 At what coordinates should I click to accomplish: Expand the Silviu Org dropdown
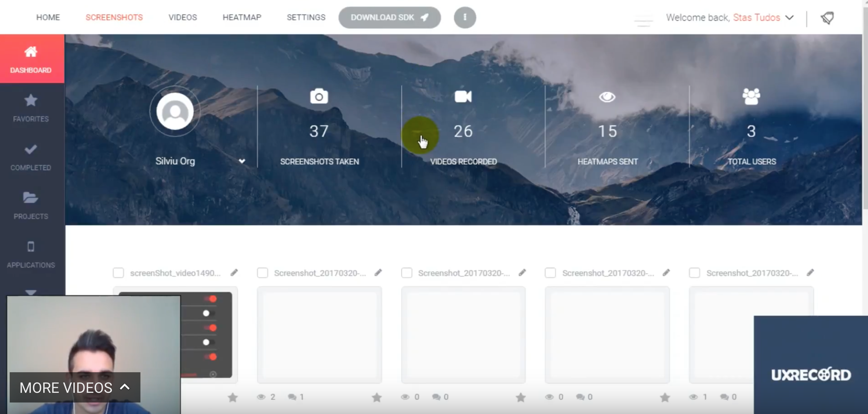click(242, 161)
